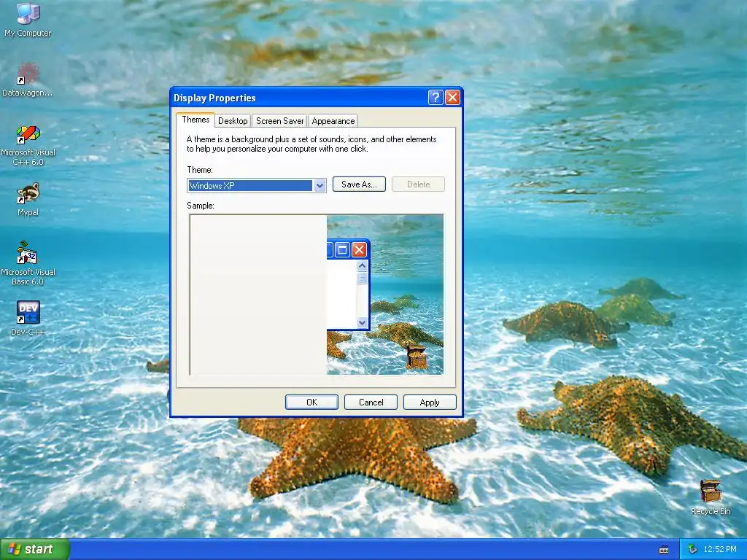Image resolution: width=747 pixels, height=560 pixels.
Task: Click the Cancel button
Action: click(371, 402)
